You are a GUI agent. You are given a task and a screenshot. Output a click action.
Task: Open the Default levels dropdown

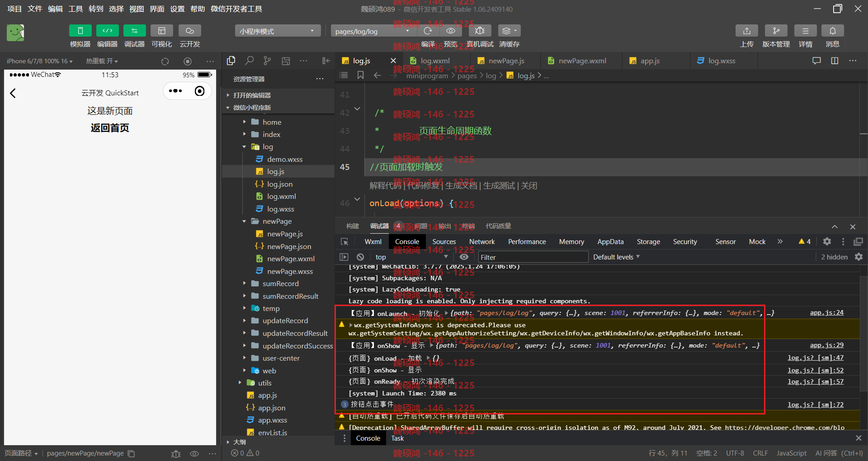[x=616, y=257]
